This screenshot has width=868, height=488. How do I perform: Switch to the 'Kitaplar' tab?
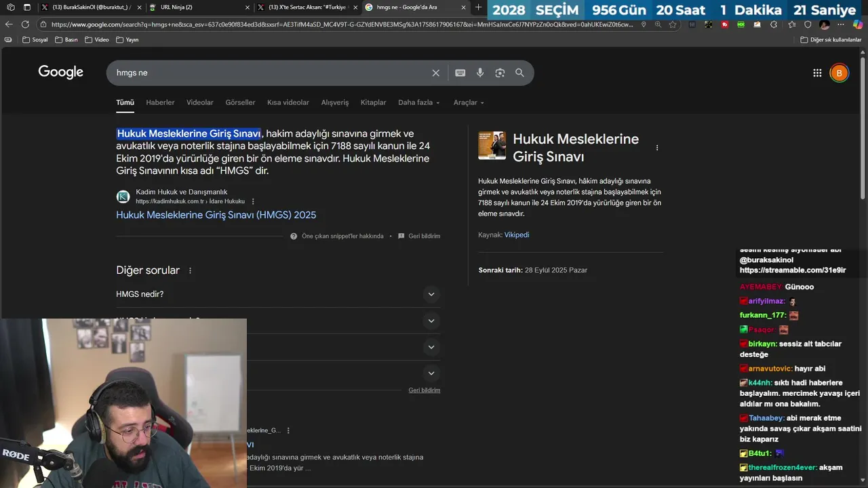pos(373,102)
